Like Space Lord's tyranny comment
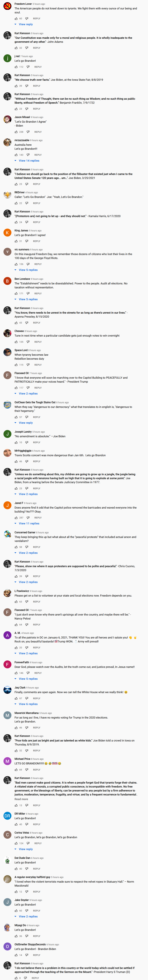Image resolution: width=148 pixels, height=980 pixels. click(16, 365)
